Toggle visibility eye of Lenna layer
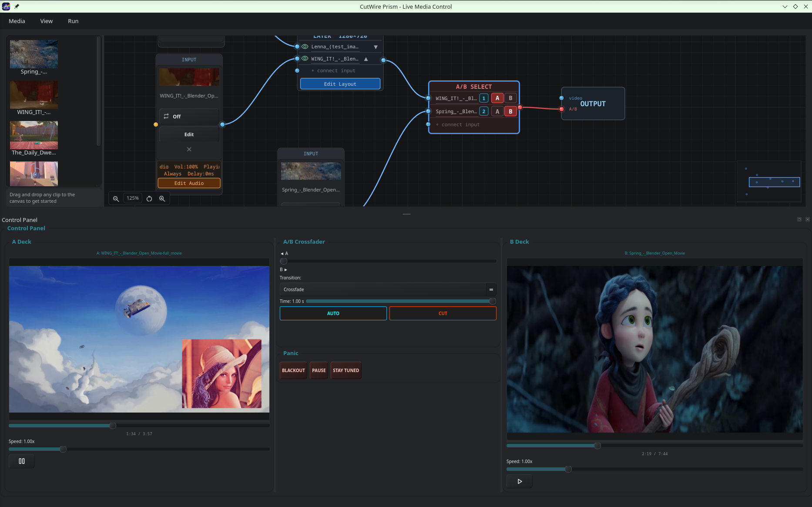The image size is (812, 507). [x=305, y=47]
